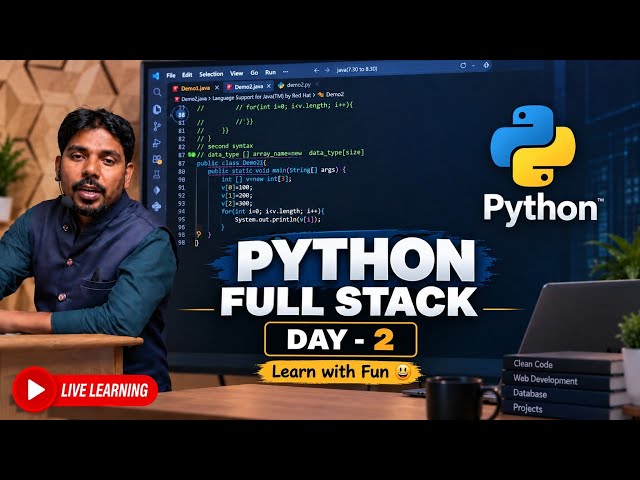
Task: Open the three-dots overflow menu
Action: 285,71
